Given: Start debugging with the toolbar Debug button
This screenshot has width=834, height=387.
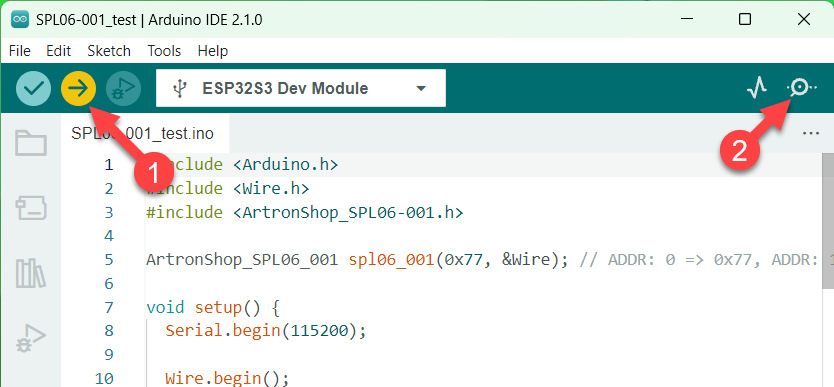Looking at the screenshot, I should [x=123, y=88].
